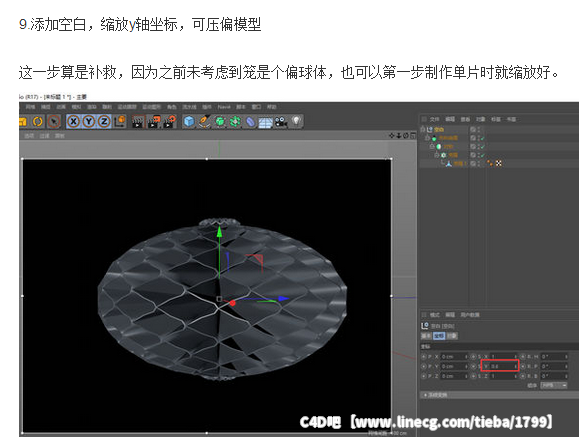Viewport: 586px width, 441px height.
Task: Click the viewport rotate navigation icon
Action: 405,135
